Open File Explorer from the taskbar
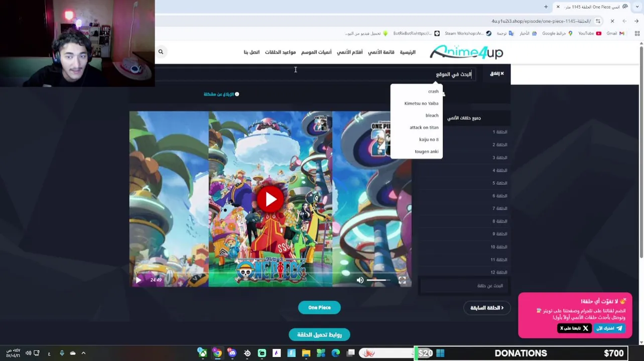644x361 pixels. 306,353
